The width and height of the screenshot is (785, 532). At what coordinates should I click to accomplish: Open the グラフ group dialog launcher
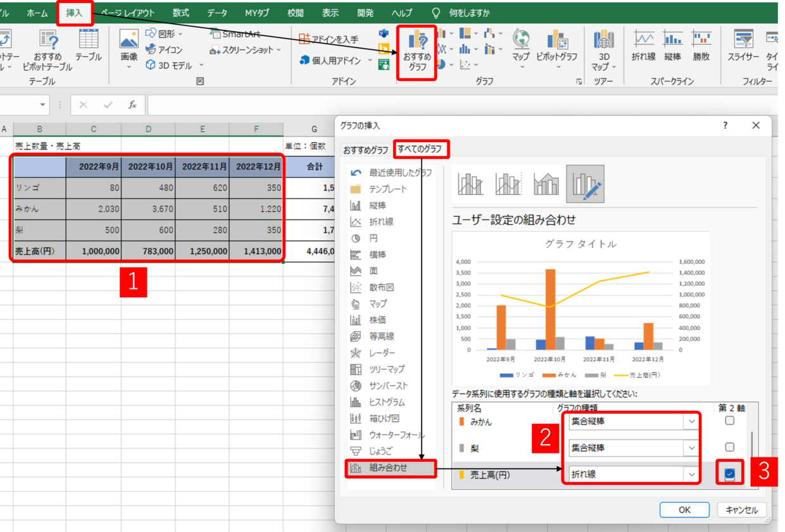[579, 82]
